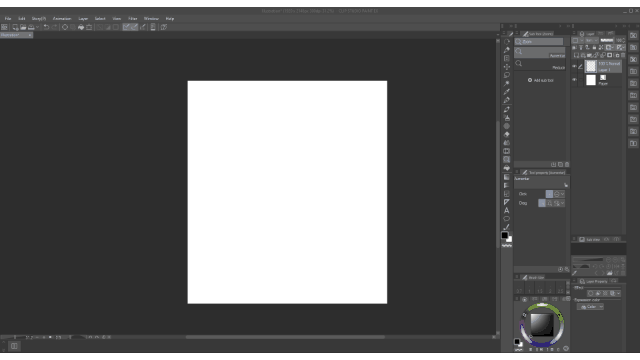Select the Eyedropper tool

pyautogui.click(x=507, y=92)
